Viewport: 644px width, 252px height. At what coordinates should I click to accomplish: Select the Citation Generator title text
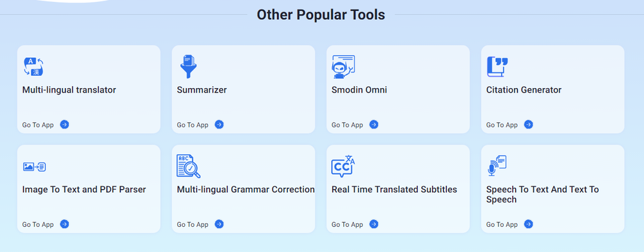(x=524, y=90)
